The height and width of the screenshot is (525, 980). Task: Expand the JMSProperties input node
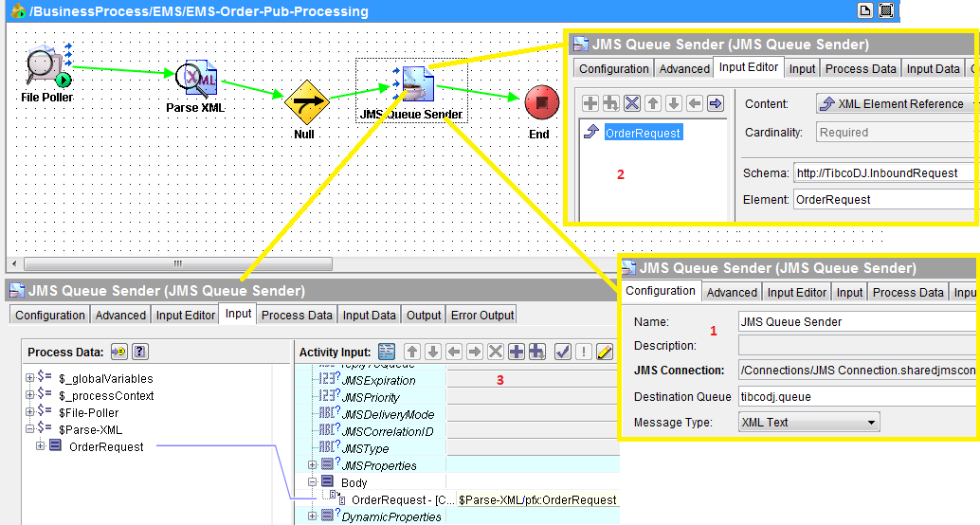point(312,464)
